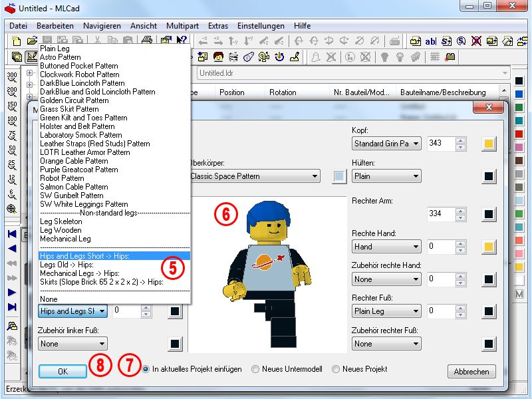The image size is (532, 399).
Task: Choose 'None' in the leg list
Action: (114, 299)
